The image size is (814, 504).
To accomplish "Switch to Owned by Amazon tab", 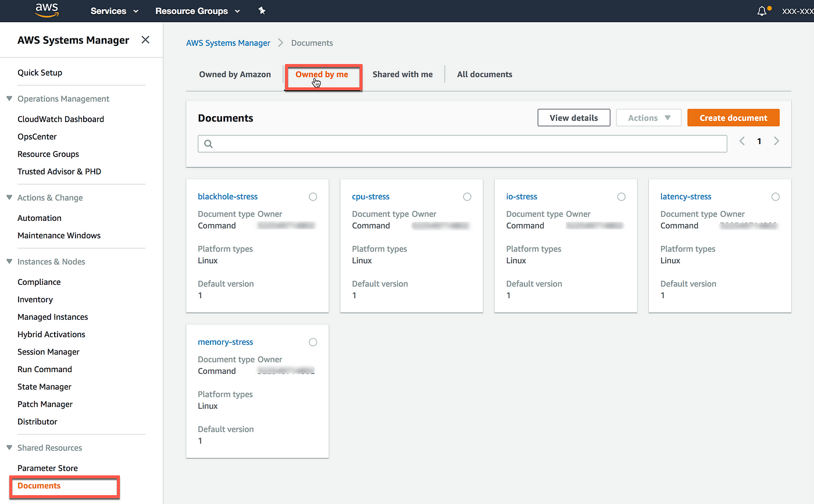I will 235,74.
